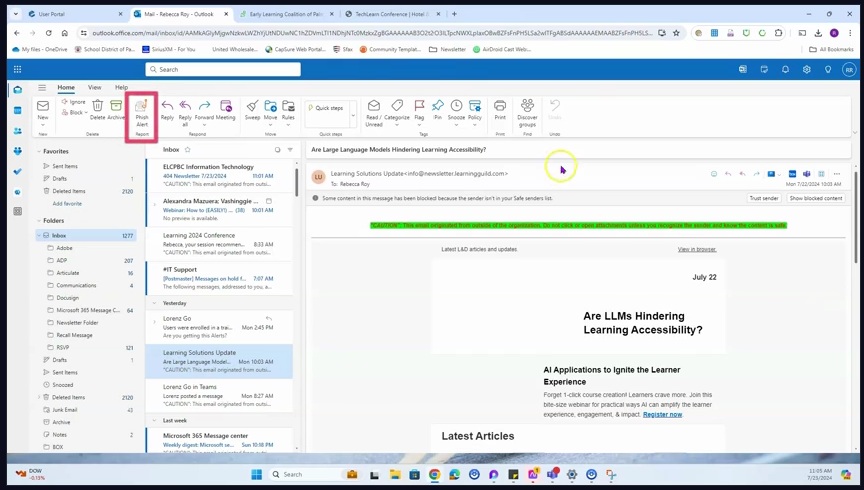Click Ignore in the ribbon
Viewport: 864px width, 490px height.
tap(73, 102)
